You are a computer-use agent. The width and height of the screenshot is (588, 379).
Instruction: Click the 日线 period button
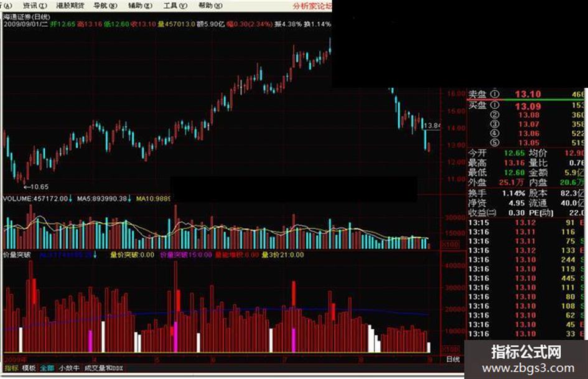pyautogui.click(x=453, y=360)
